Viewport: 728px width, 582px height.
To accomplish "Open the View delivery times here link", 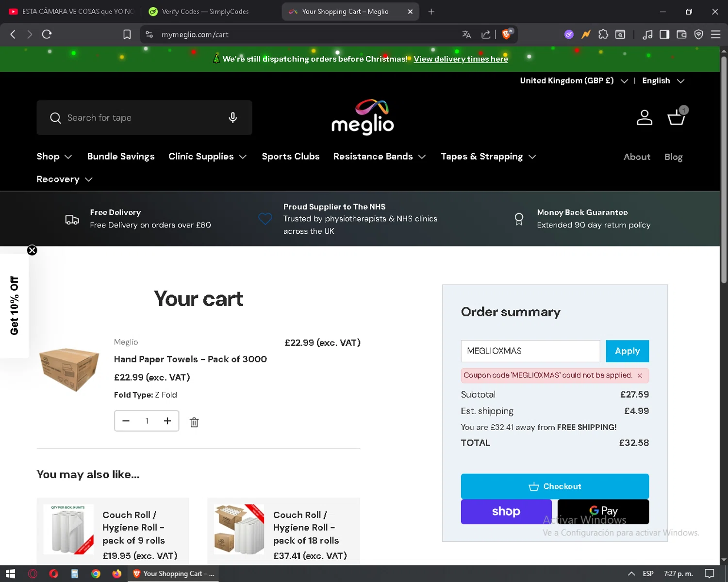I will (461, 59).
